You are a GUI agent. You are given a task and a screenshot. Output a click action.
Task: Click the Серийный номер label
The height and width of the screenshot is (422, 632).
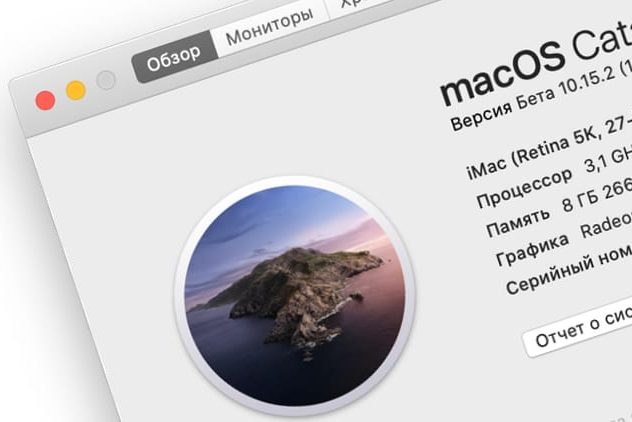(568, 269)
